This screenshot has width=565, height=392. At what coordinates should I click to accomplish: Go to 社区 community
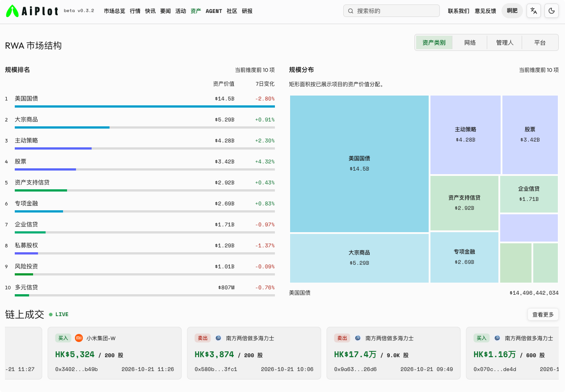(232, 11)
